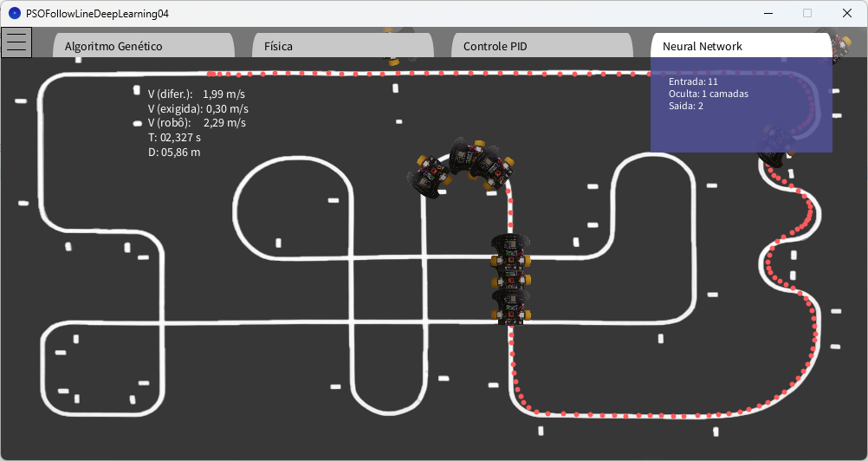Viewport: 868px width, 461px height.
Task: Click the window title PSOFollowLineDeepLearning04
Action: [97, 14]
